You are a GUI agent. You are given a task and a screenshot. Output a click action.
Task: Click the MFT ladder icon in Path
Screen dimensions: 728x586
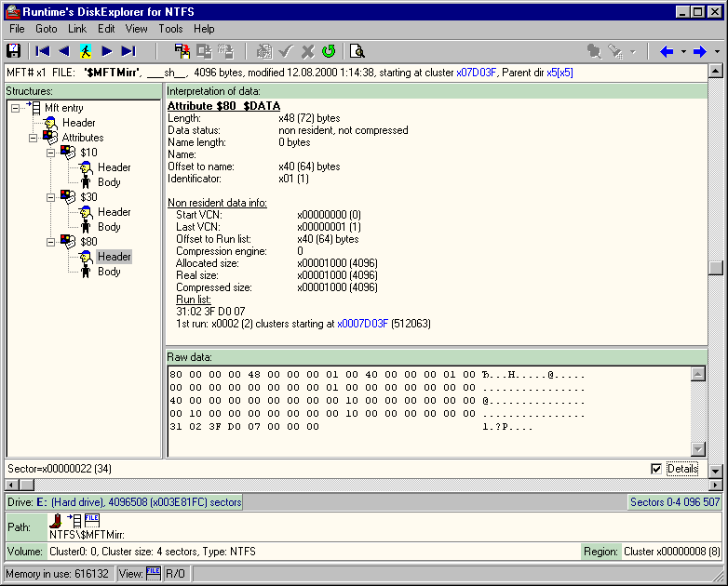click(x=74, y=521)
